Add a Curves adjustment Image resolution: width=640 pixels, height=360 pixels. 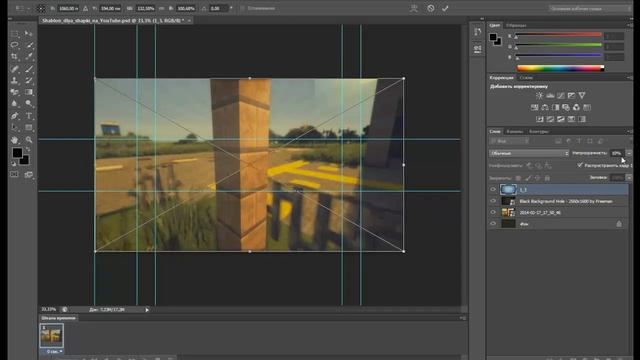point(561,96)
